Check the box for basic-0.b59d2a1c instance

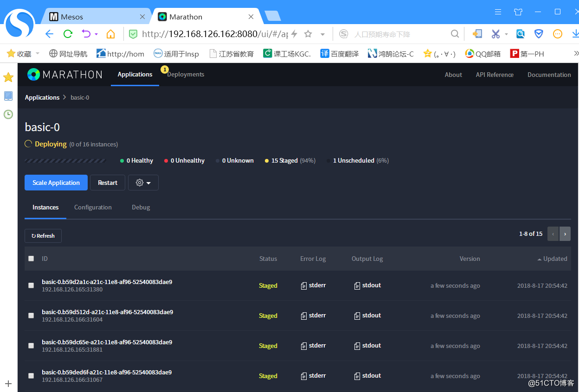31,285
